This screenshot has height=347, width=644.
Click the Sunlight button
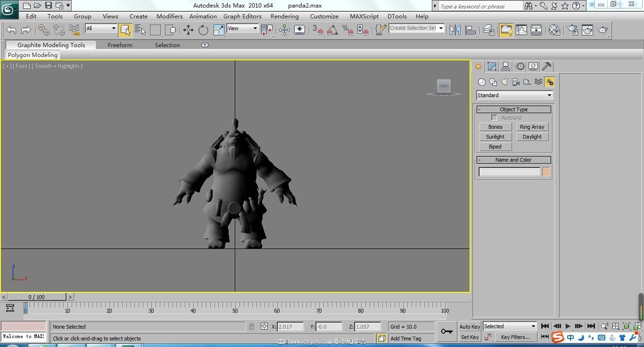(x=495, y=137)
